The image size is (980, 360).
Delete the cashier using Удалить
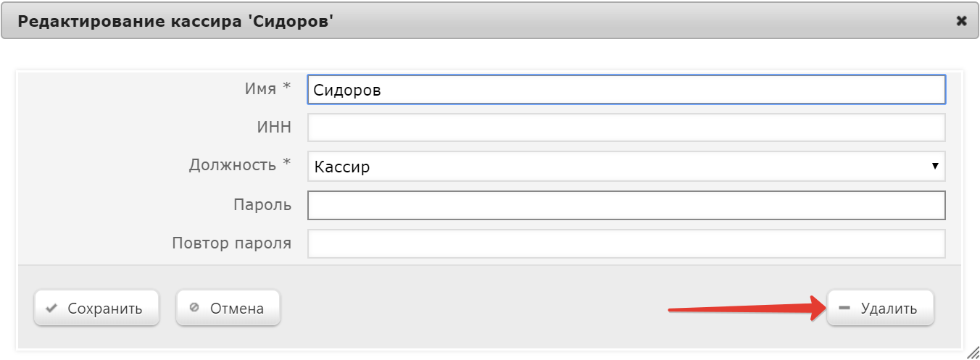(881, 309)
